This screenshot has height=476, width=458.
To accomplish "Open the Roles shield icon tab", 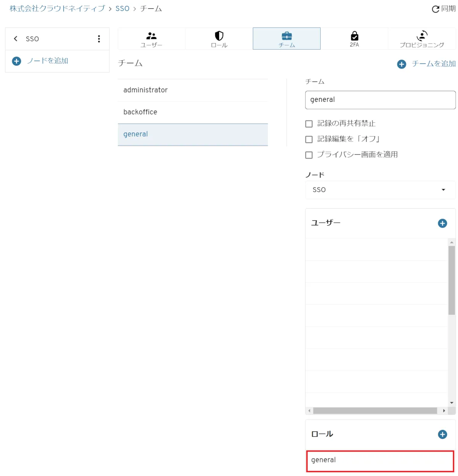I will tap(219, 39).
